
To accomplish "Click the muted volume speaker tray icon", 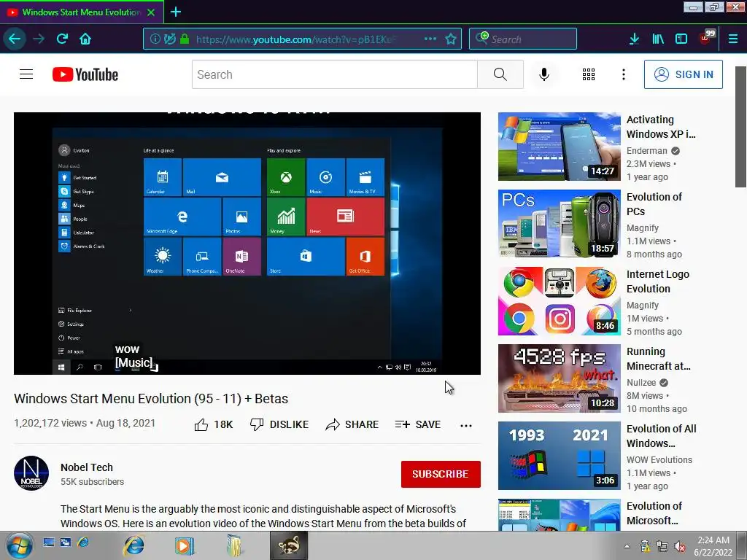I will [681, 546].
